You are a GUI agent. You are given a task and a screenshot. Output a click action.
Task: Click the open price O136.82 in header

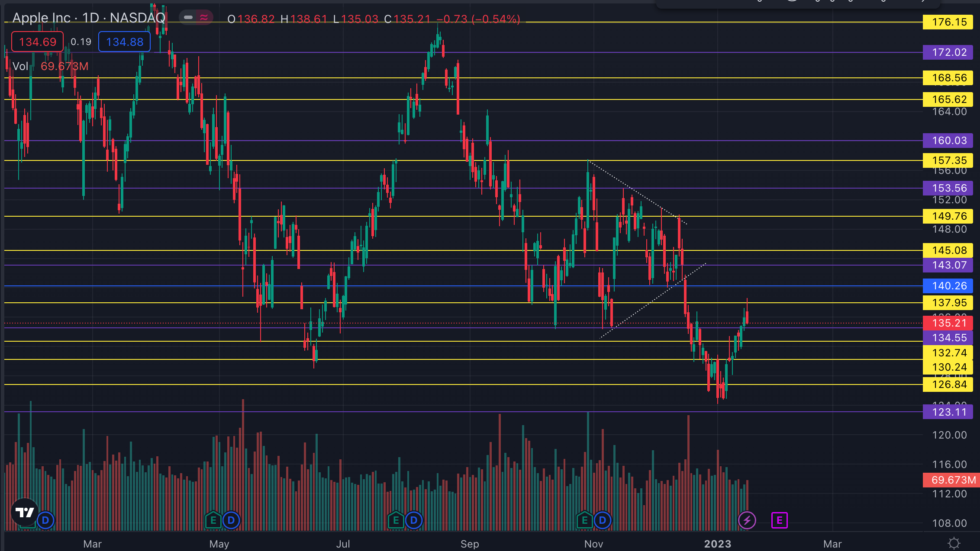tap(251, 19)
